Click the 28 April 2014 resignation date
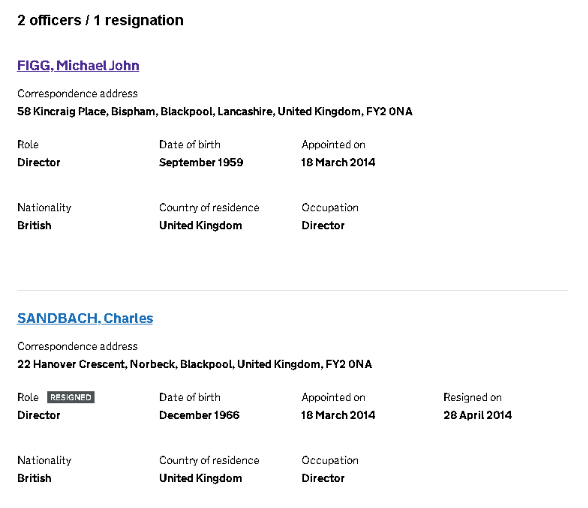Screen dimensions: 588x508 coord(477,415)
